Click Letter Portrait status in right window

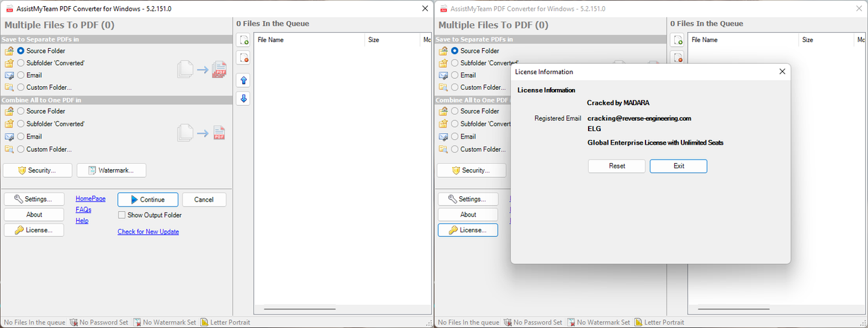tap(659, 323)
